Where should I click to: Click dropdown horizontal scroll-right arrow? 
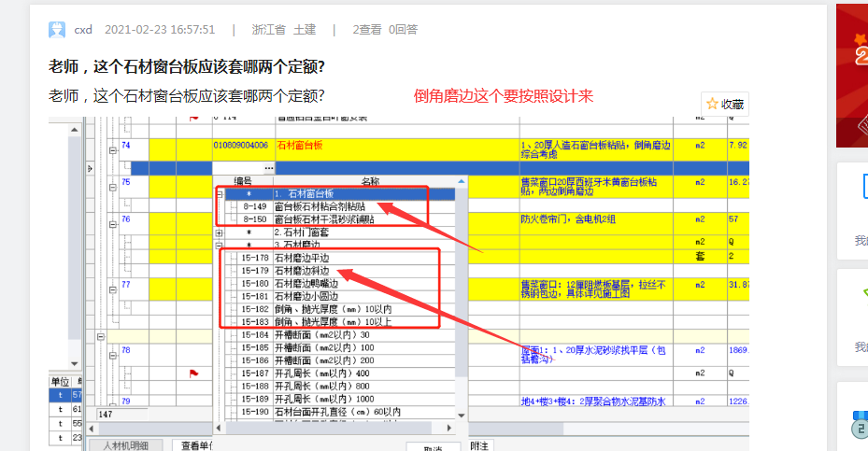449,428
